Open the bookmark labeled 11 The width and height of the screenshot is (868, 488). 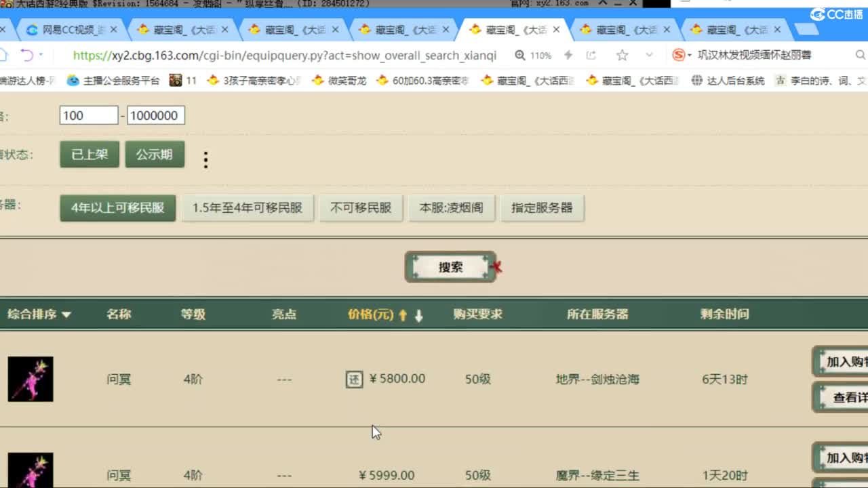[183, 81]
